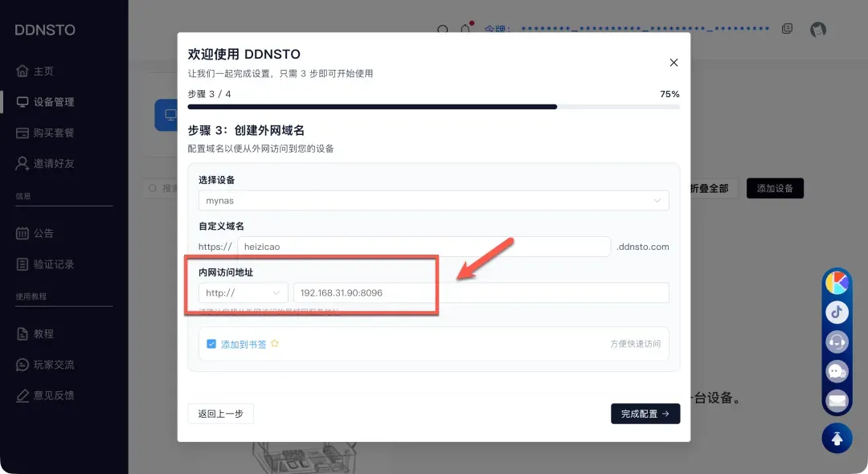Click the device search box behind the dialog
The image size is (868, 474).
[161, 188]
